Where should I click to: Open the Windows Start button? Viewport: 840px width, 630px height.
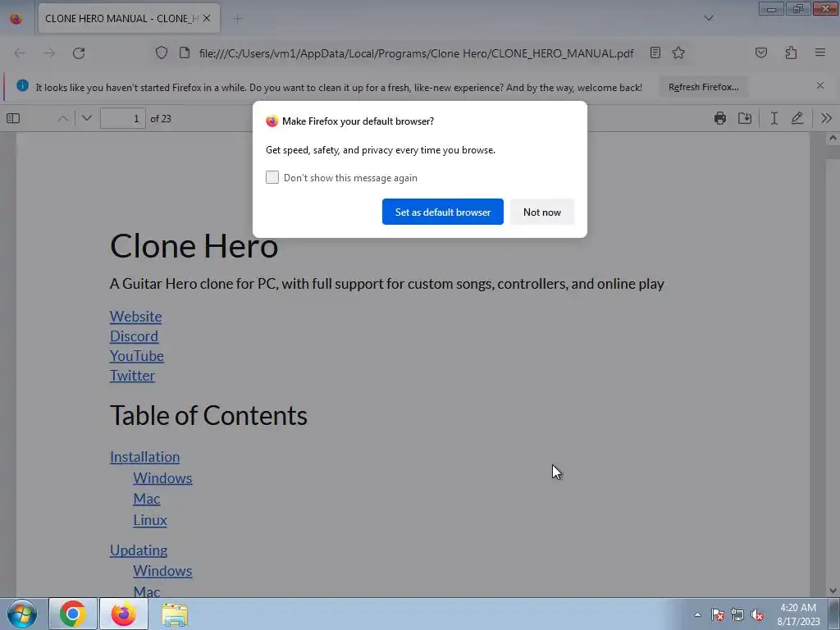pos(22,614)
